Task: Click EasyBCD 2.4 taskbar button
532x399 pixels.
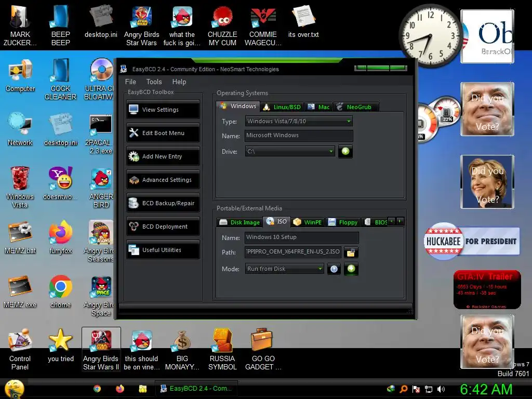Action: tap(196, 389)
